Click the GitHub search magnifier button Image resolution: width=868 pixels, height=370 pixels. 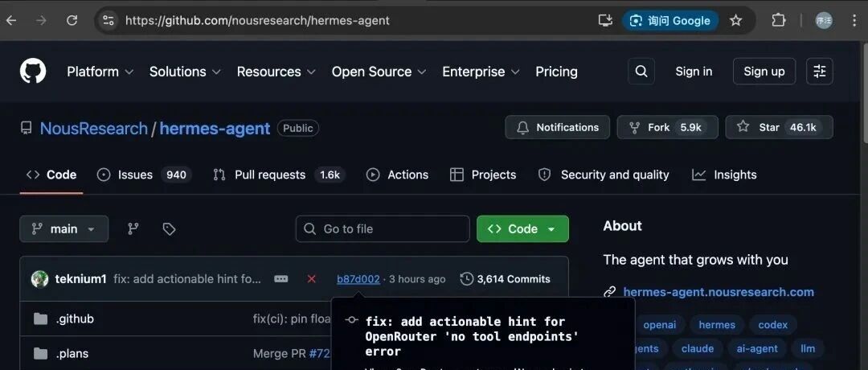(641, 72)
